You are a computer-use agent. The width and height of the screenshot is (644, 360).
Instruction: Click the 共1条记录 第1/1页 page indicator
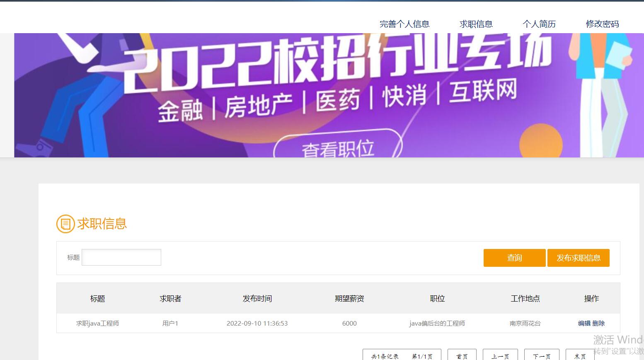pyautogui.click(x=401, y=355)
